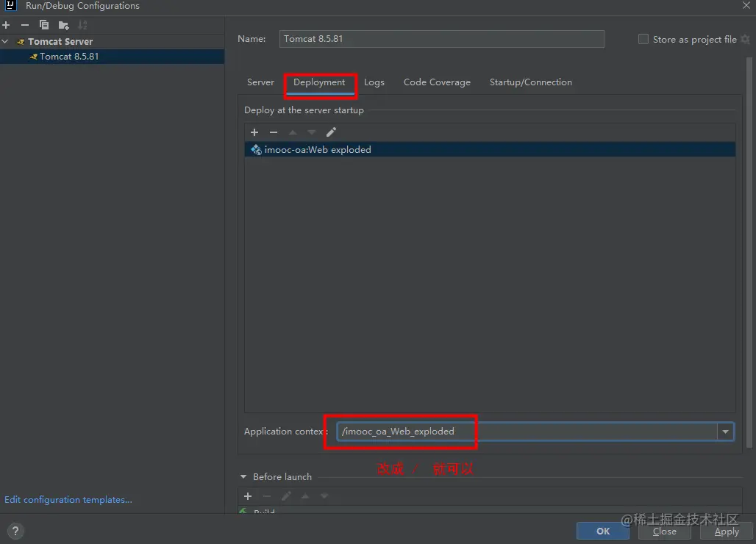The image size is (756, 544).
Task: Click the Application context text field
Action: [x=527, y=432]
